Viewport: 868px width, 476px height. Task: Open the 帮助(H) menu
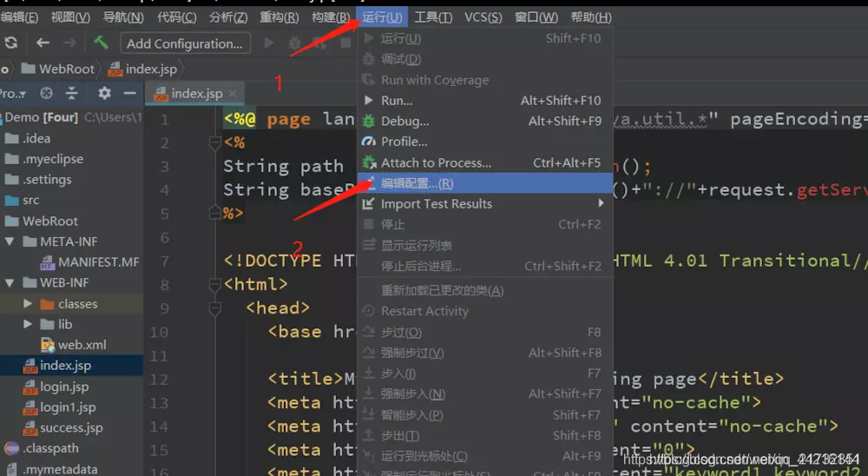(590, 17)
